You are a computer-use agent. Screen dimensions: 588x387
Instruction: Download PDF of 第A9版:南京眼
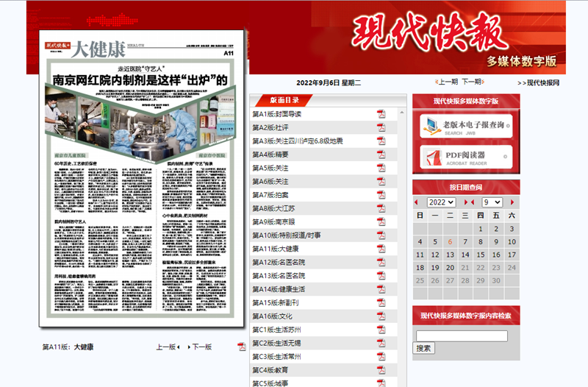(381, 222)
